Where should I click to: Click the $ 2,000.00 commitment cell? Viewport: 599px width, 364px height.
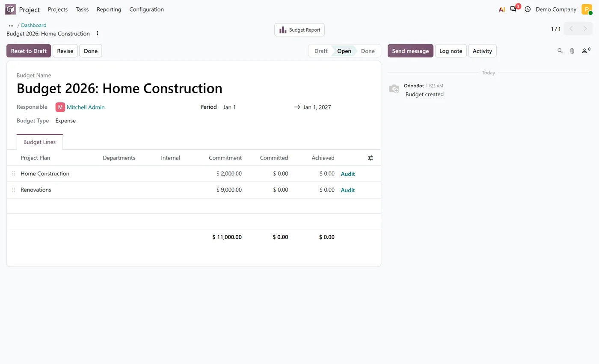click(229, 174)
